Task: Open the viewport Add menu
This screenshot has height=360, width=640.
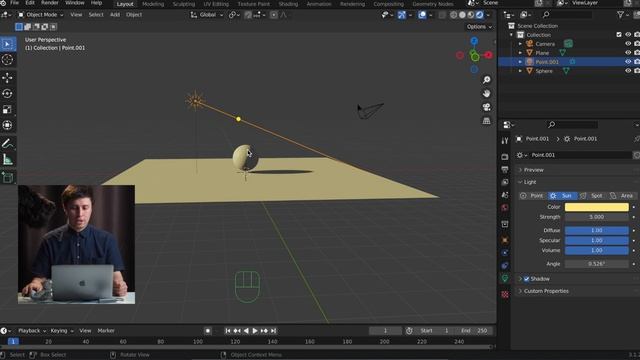Action: click(115, 15)
